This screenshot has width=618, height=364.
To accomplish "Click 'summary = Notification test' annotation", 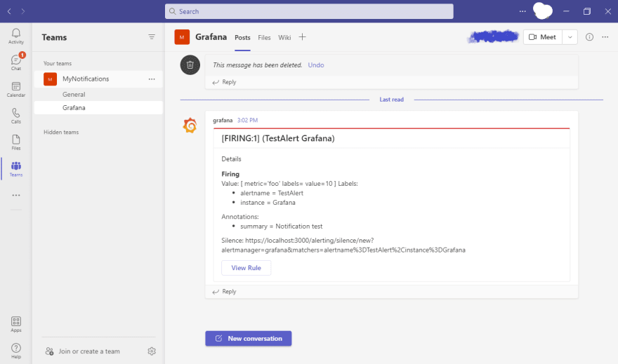I will coord(282,227).
